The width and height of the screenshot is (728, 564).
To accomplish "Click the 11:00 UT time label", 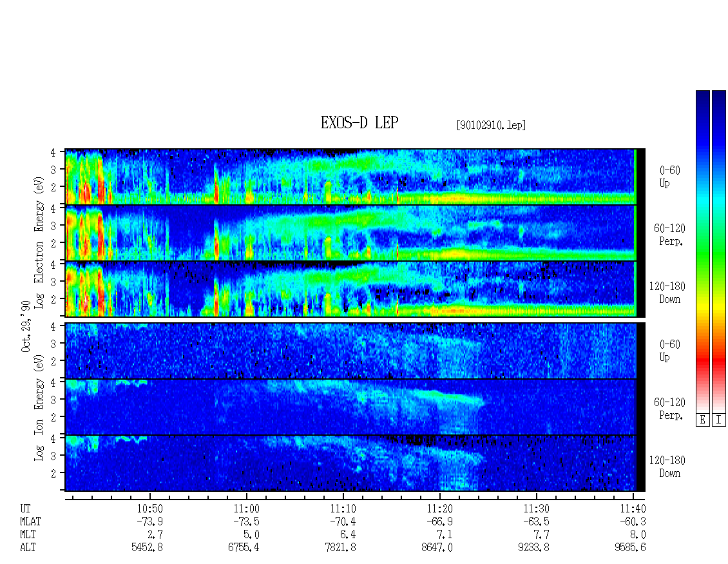I will click(x=246, y=509).
